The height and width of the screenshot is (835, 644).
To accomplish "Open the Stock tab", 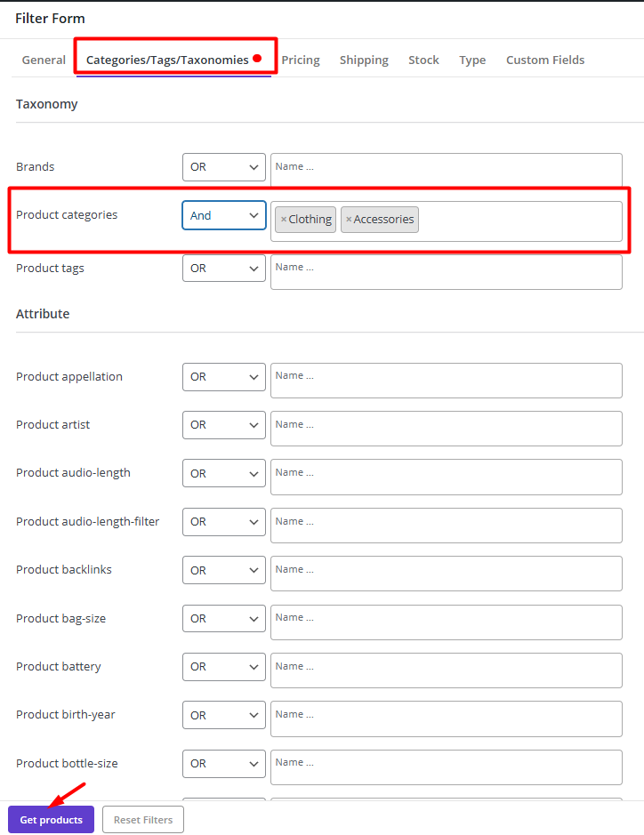I will click(x=423, y=60).
